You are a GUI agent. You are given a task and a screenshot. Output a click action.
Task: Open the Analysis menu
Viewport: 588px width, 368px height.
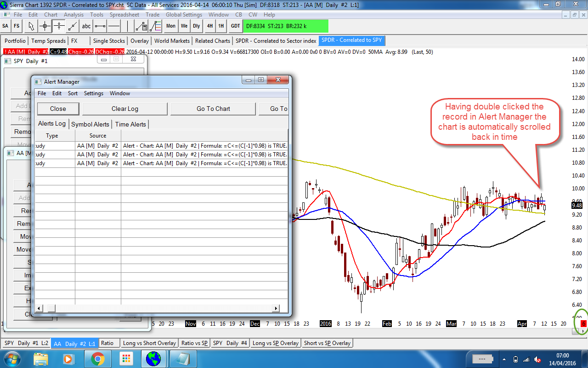tap(74, 15)
